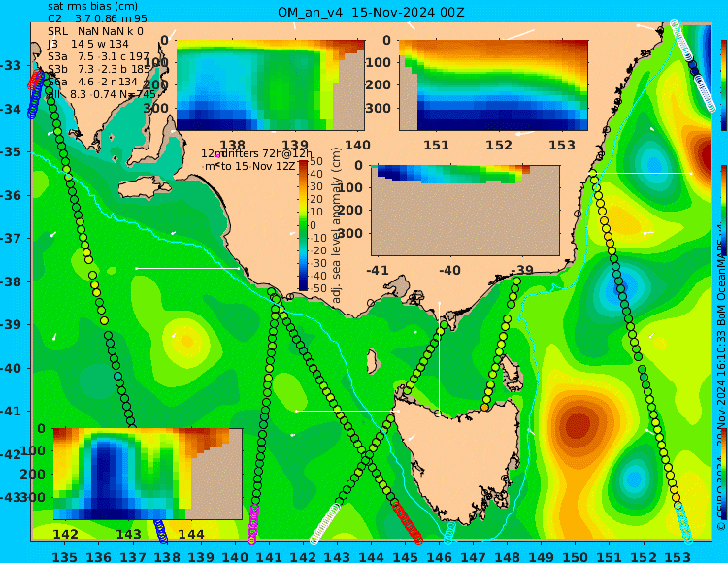Open the 138–140 longitude depth section inset
This screenshot has height=563, width=728.
pyautogui.click(x=270, y=85)
